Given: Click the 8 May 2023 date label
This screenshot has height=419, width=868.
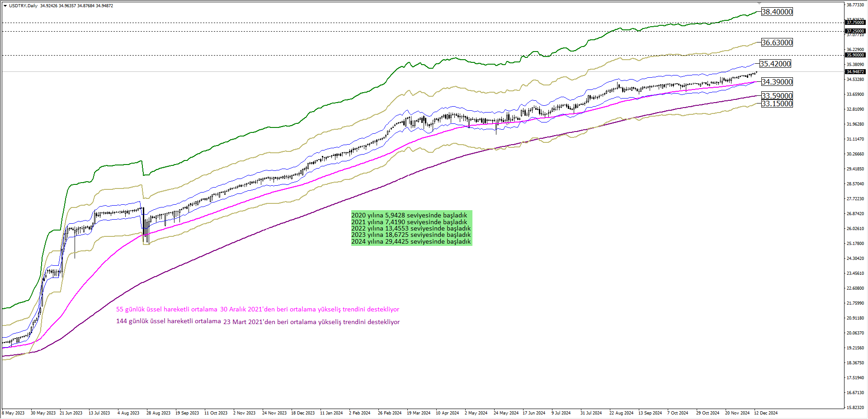Looking at the screenshot, I should tap(14, 413).
